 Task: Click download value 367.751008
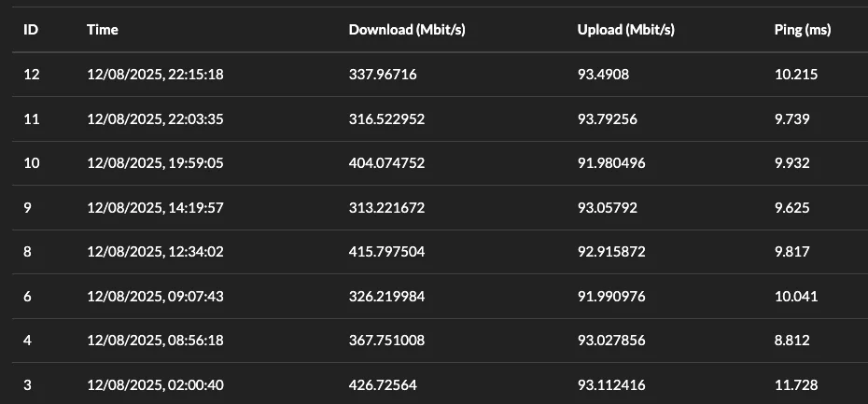pos(386,341)
